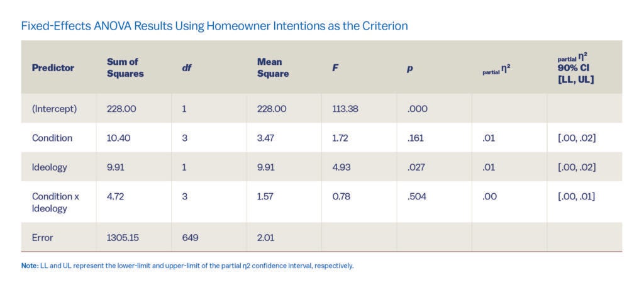Select the Predictor column header
The image size is (644, 297).
pos(53,68)
